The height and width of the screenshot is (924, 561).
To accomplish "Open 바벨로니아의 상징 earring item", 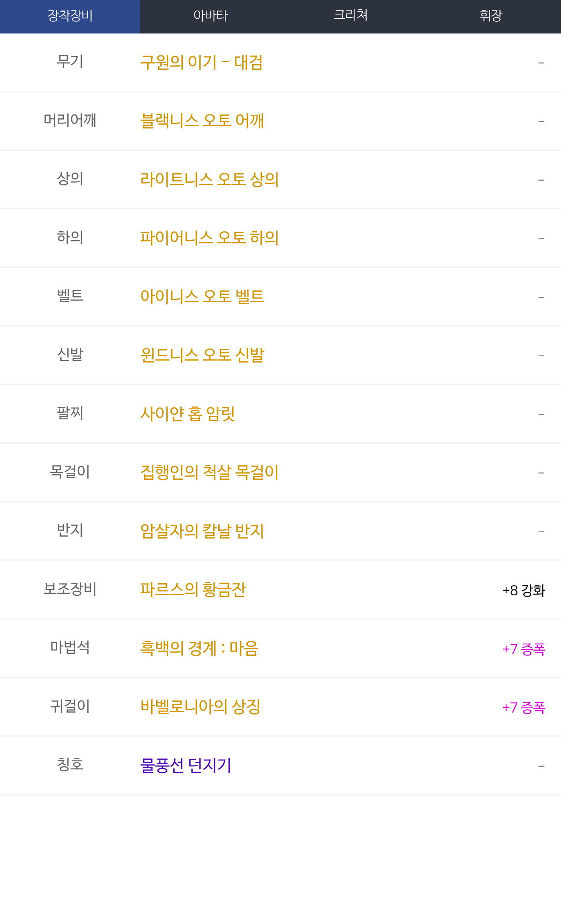I will pyautogui.click(x=200, y=707).
